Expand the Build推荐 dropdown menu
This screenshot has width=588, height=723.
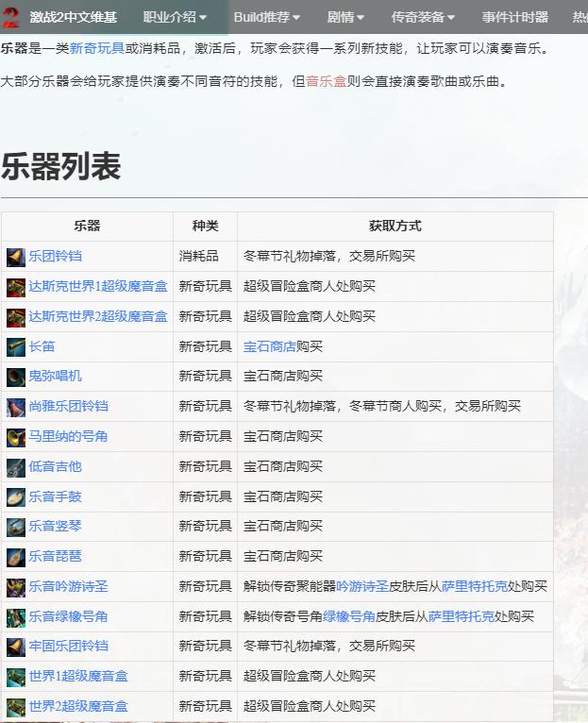266,17
